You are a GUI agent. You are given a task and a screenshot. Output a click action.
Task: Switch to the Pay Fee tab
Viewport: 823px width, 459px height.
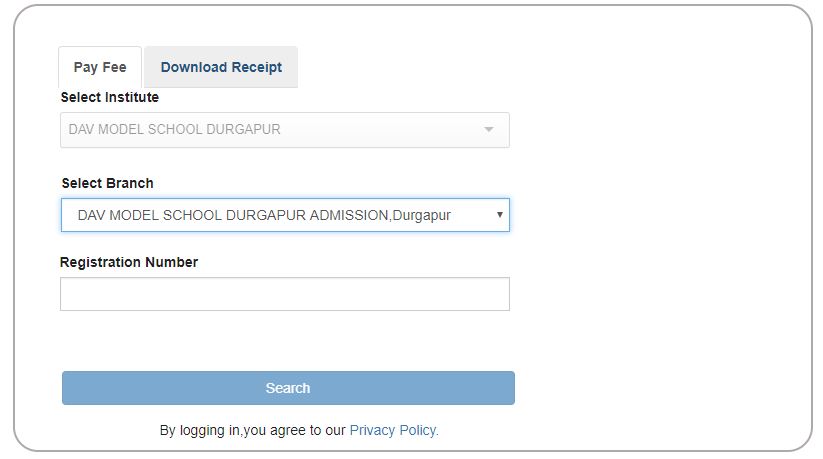pos(100,67)
